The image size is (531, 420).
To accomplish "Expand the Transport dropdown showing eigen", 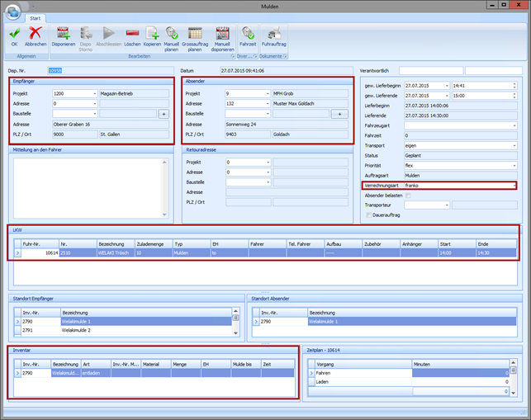I will tap(514, 146).
